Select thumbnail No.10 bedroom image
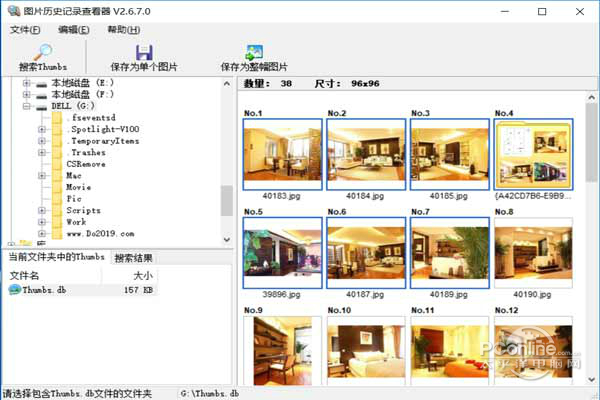600x400 pixels. (x=366, y=351)
